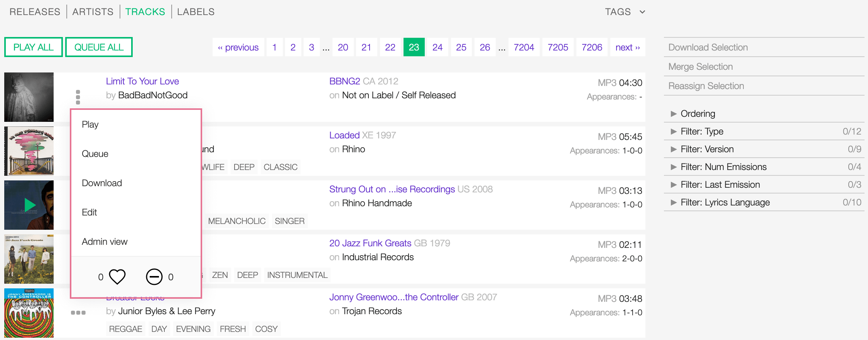
Task: Open the Junior Byles & Lee Perry artist link
Action: (x=167, y=311)
